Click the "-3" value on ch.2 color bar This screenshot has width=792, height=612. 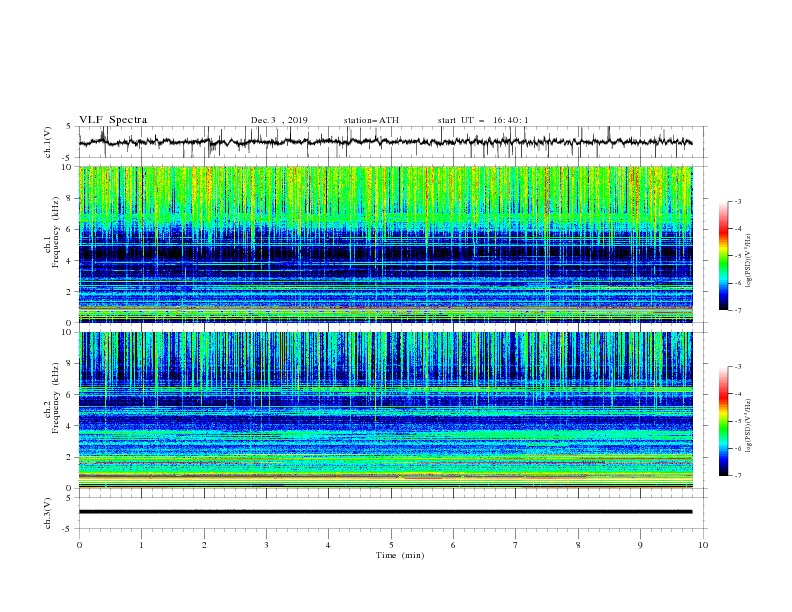click(x=737, y=367)
